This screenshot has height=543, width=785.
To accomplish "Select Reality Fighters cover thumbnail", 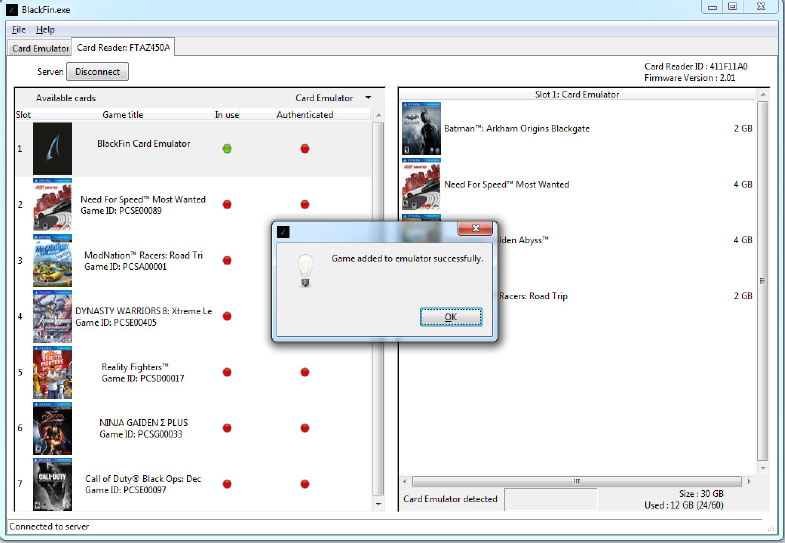I will tap(53, 372).
